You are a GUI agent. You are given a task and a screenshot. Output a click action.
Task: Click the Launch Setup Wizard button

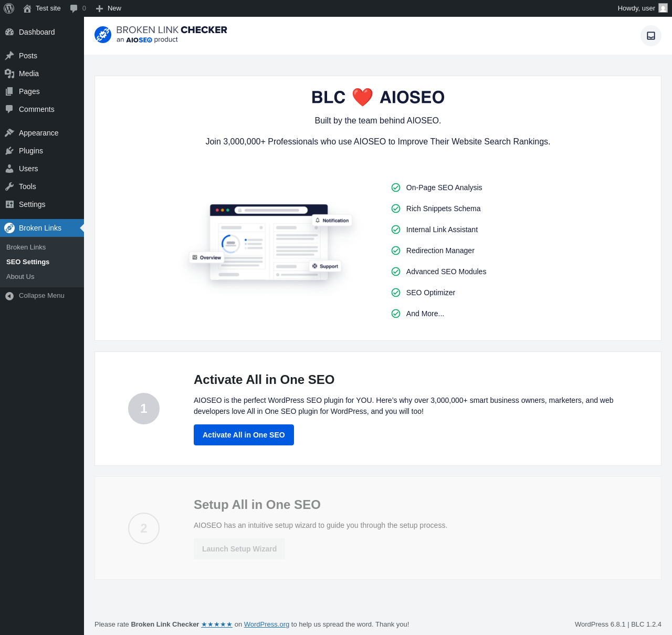click(239, 549)
